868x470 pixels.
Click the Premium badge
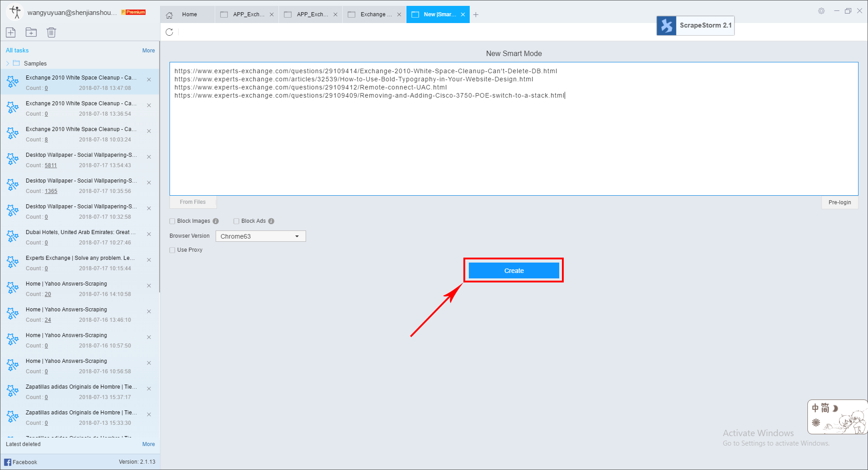pyautogui.click(x=134, y=12)
